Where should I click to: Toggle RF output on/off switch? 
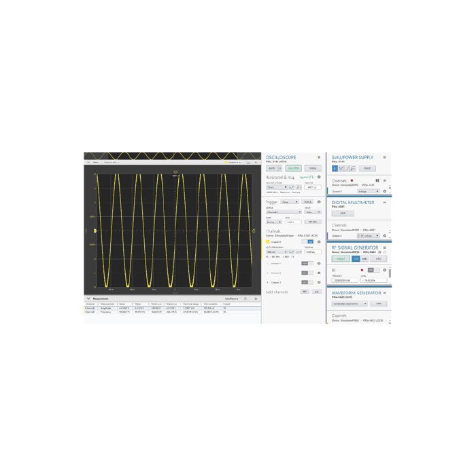click(x=373, y=270)
